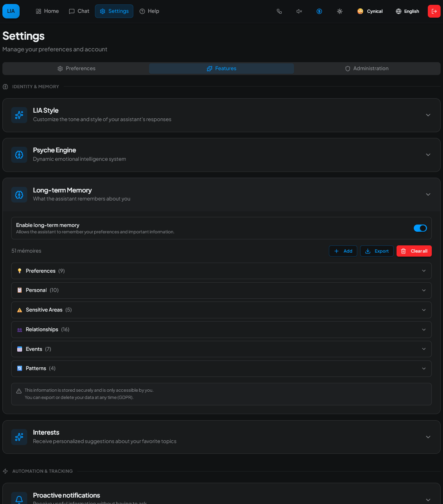Click the GDPR notice warning triangle
443x504 pixels.
19,391
